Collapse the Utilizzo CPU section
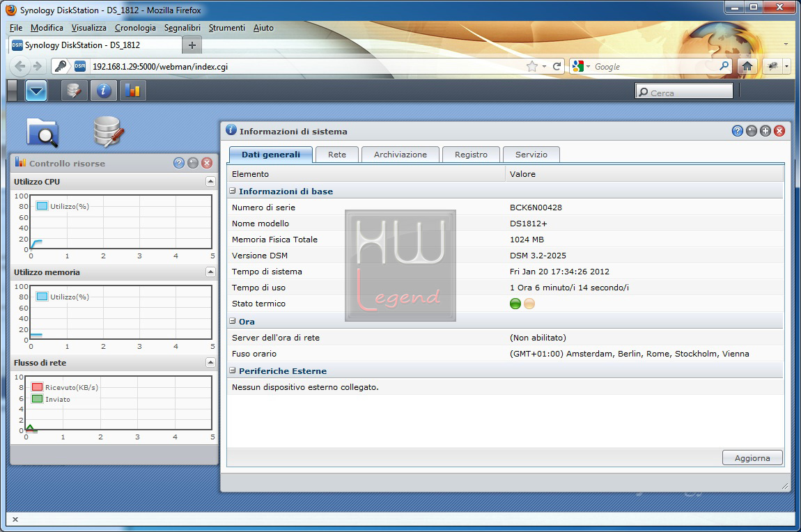 (210, 181)
